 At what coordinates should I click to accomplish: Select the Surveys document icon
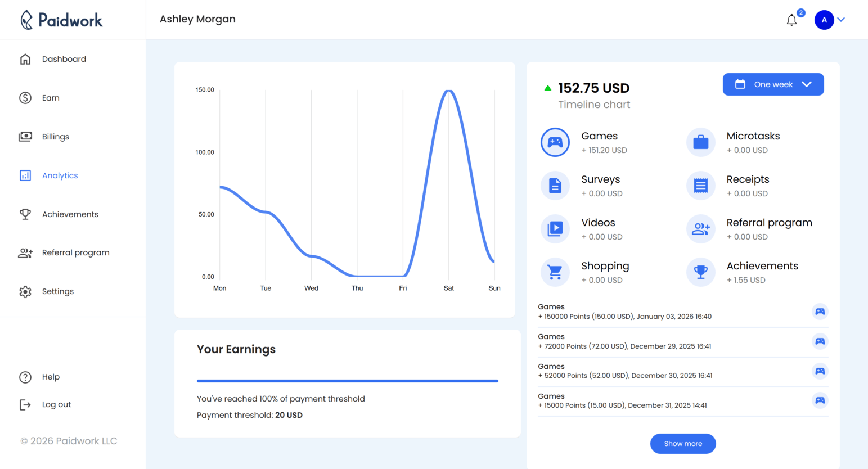555,186
